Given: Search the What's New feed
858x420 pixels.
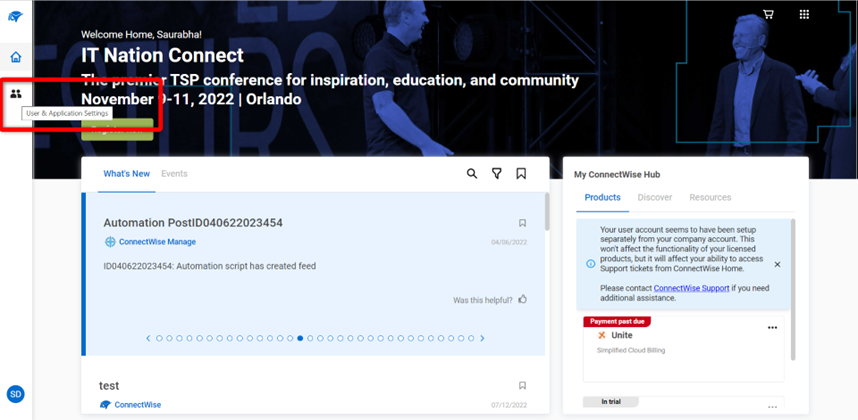Looking at the screenshot, I should pos(472,173).
